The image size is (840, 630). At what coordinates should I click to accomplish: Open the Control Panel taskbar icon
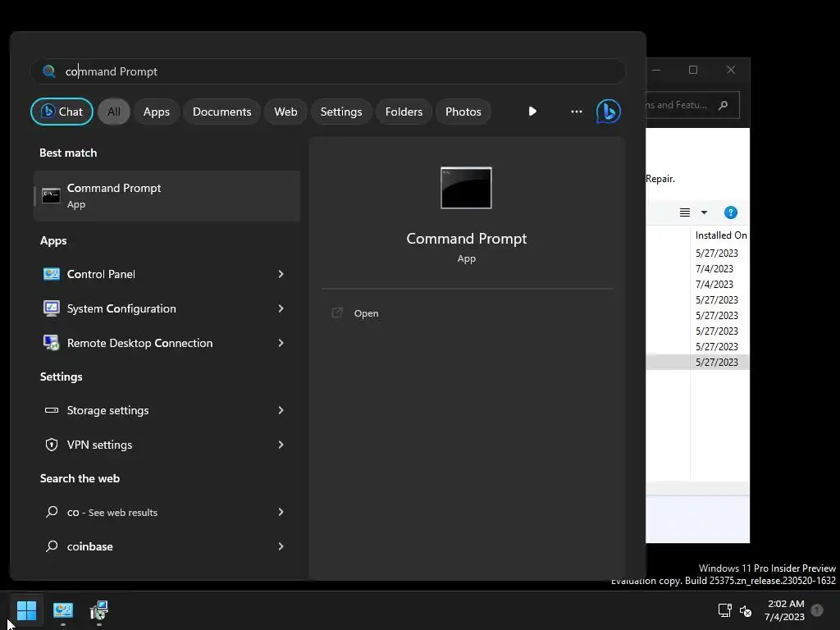(x=62, y=610)
